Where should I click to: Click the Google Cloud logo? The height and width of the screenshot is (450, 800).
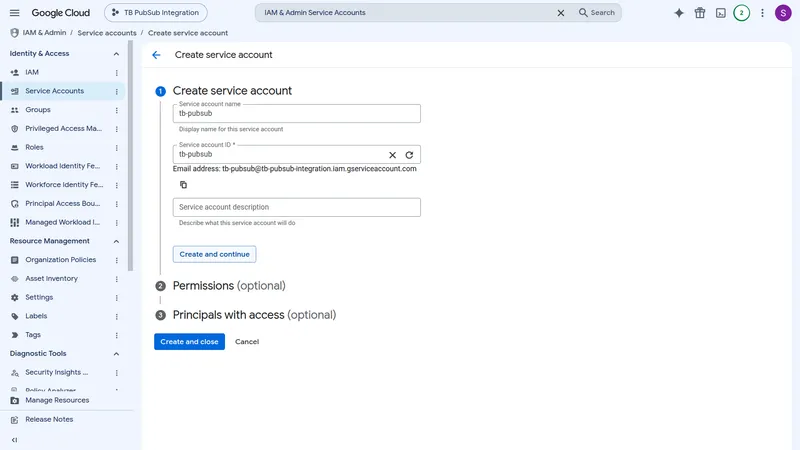[x=60, y=13]
